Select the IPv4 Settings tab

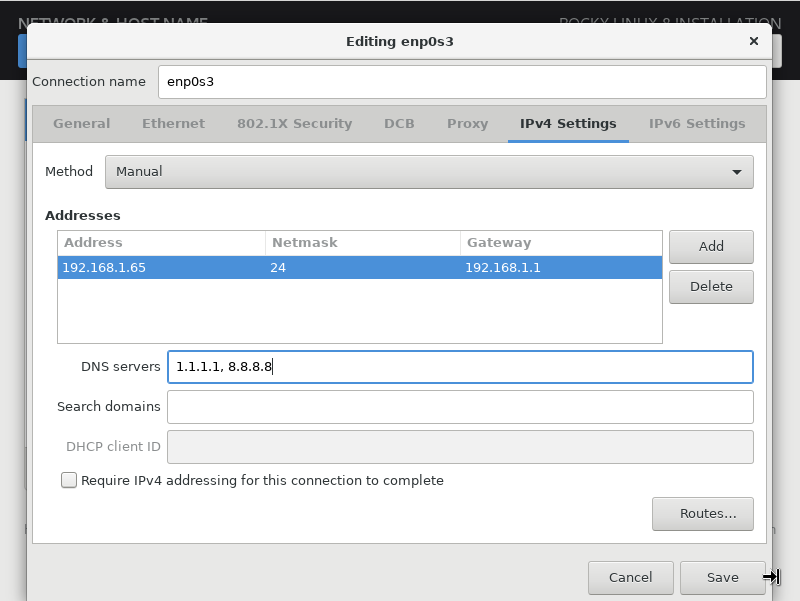click(568, 124)
